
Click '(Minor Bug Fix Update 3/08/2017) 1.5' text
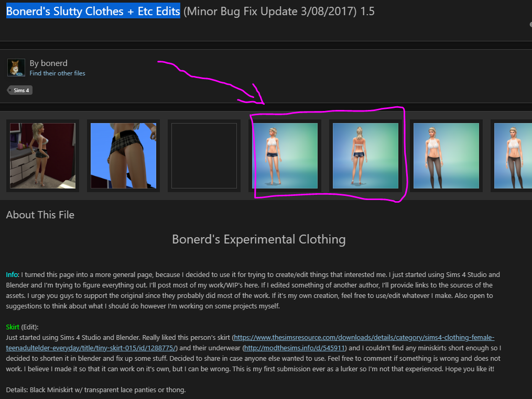[x=279, y=11]
